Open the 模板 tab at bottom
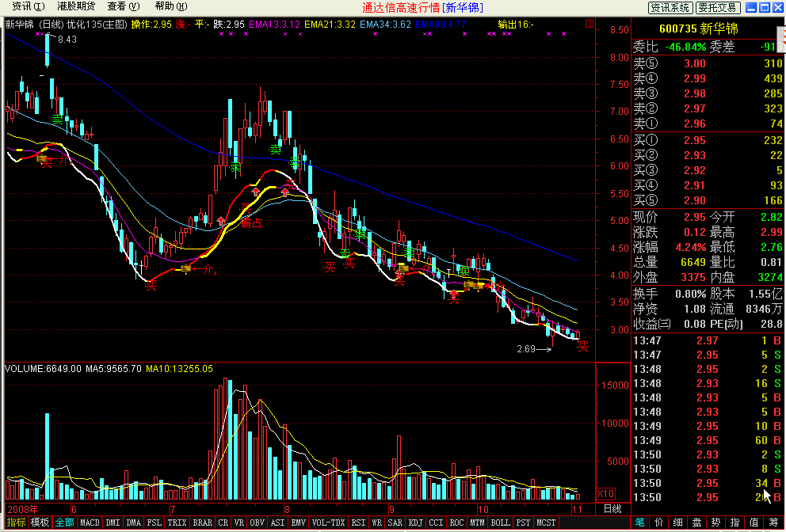Viewport: 786px width, 532px height. (40, 522)
